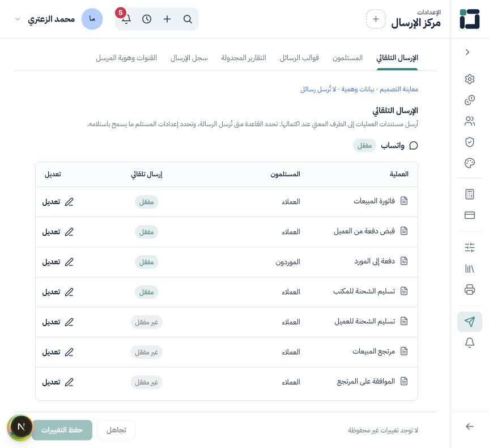
Task: Click the تسليم الشحنة للعميل process name
Action: (x=365, y=321)
